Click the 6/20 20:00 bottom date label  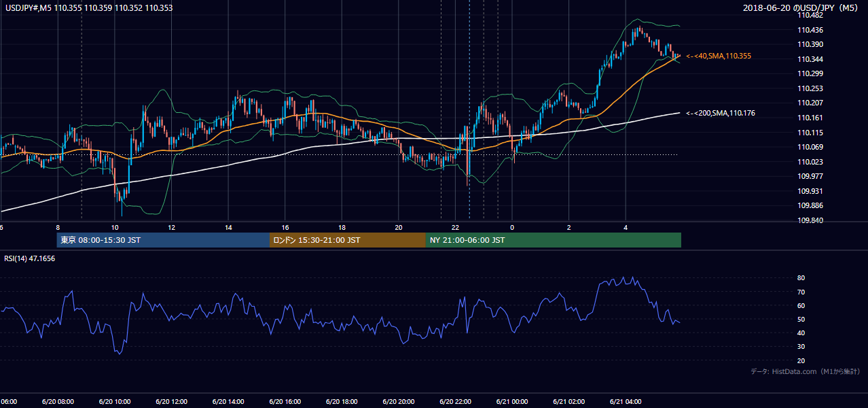pos(398,402)
